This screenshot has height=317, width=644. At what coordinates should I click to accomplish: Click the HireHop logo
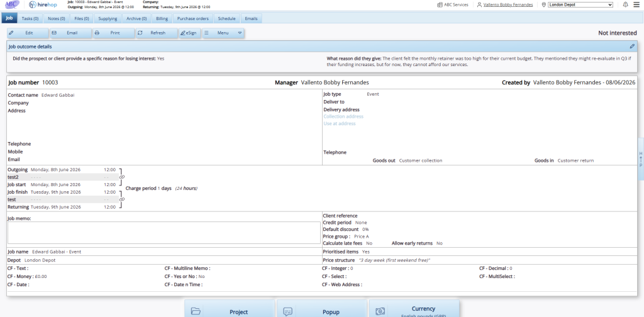43,5
